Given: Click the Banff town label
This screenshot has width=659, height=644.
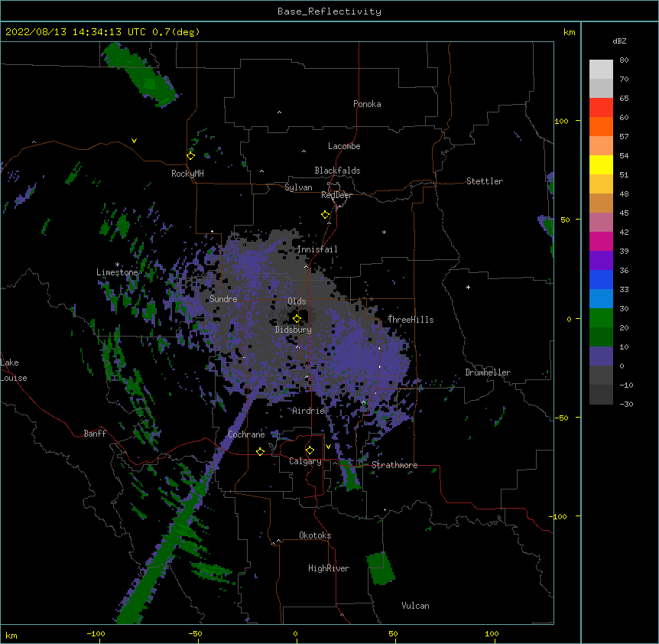Looking at the screenshot, I should coord(95,434).
